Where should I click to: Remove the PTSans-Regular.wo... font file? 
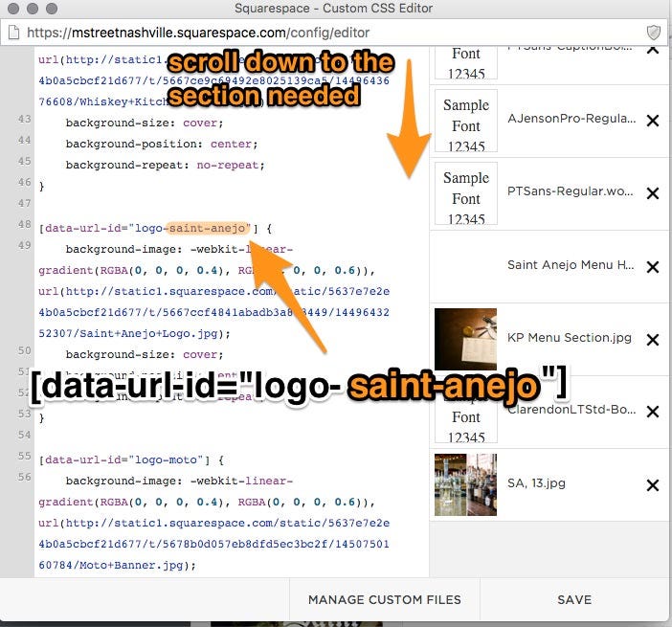point(652,193)
